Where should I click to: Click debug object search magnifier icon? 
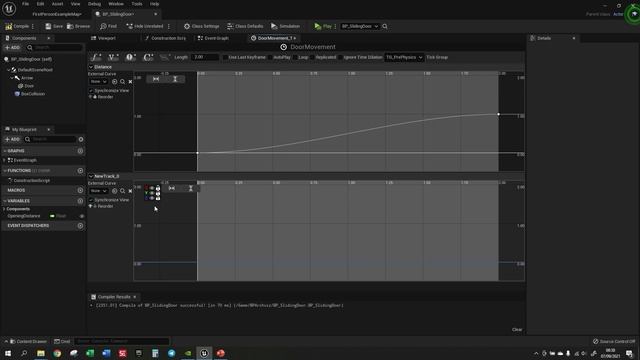(x=385, y=26)
